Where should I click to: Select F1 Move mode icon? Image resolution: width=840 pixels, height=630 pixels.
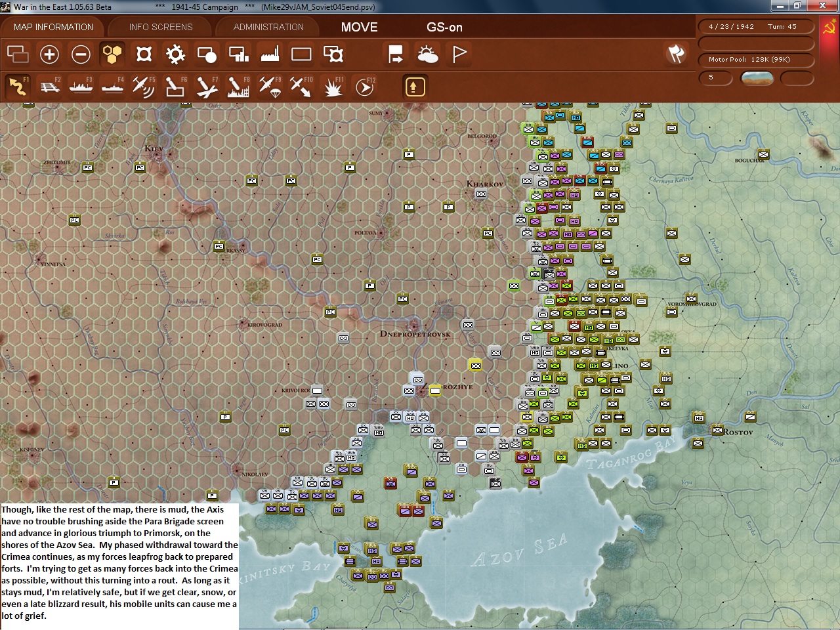pos(18,86)
